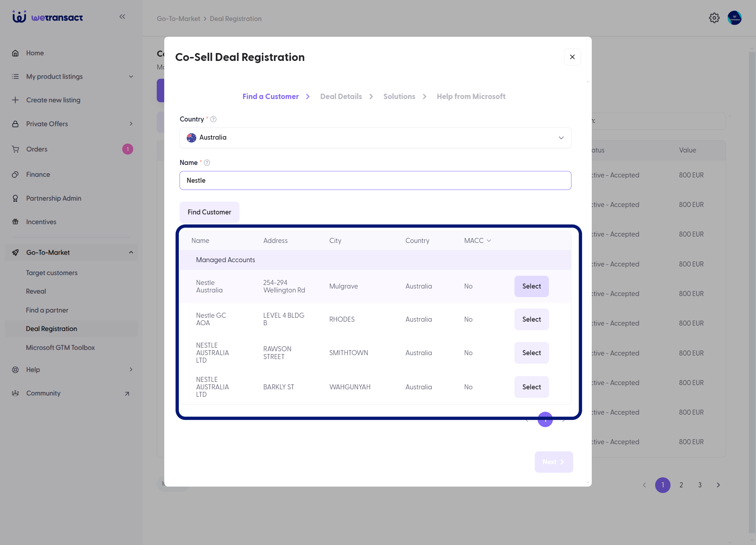This screenshot has width=756, height=545.
Task: Click the Home icon in sidebar
Action: pyautogui.click(x=15, y=53)
